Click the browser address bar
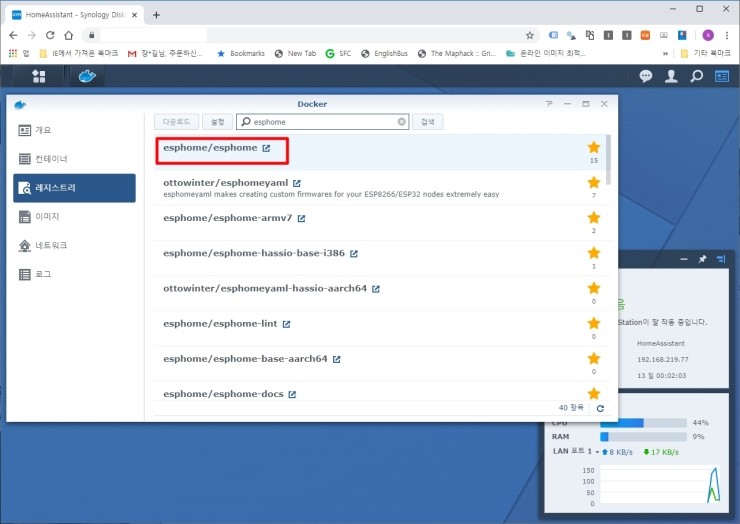Screen dimensions: 740x524 (311, 35)
